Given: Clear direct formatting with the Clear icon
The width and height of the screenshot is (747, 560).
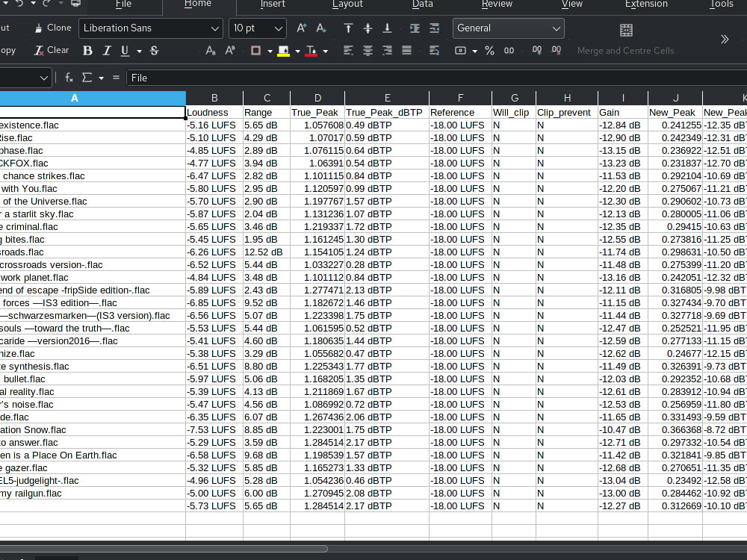Looking at the screenshot, I should [x=51, y=50].
